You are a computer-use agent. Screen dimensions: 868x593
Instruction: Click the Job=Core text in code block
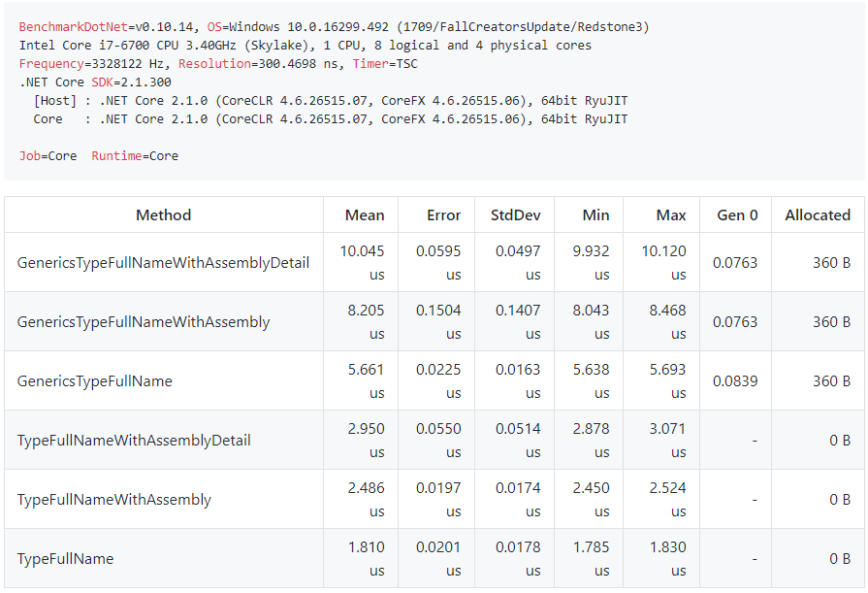[x=48, y=155]
